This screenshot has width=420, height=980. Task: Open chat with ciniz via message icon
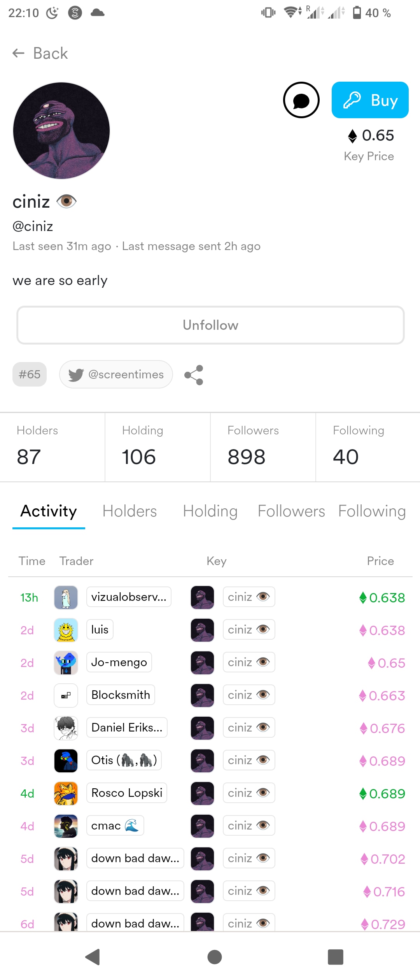(301, 100)
